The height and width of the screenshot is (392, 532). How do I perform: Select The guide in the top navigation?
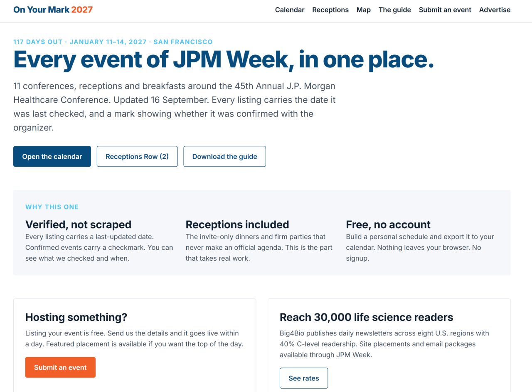(395, 10)
